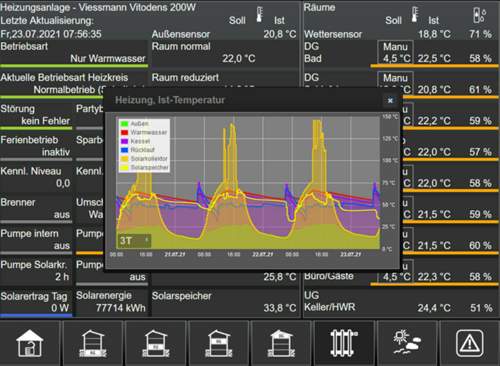The image size is (500, 366).
Task: Open the house icon with attic level highlighted
Action: (x=281, y=343)
